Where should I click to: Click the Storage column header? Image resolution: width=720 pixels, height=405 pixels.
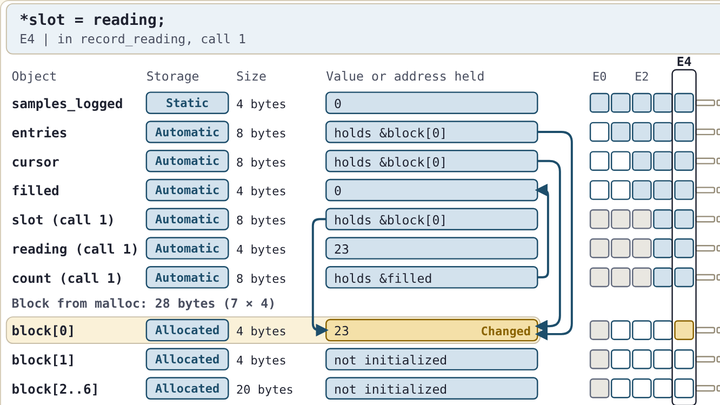pyautogui.click(x=173, y=77)
